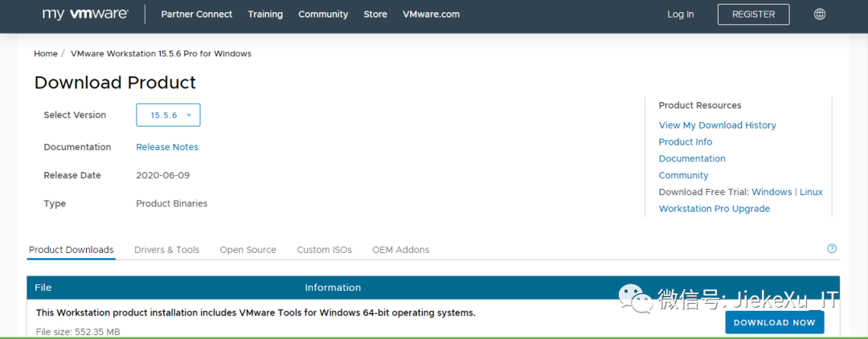Open View My Download History link
Screen dimensions: 868x339
718,125
